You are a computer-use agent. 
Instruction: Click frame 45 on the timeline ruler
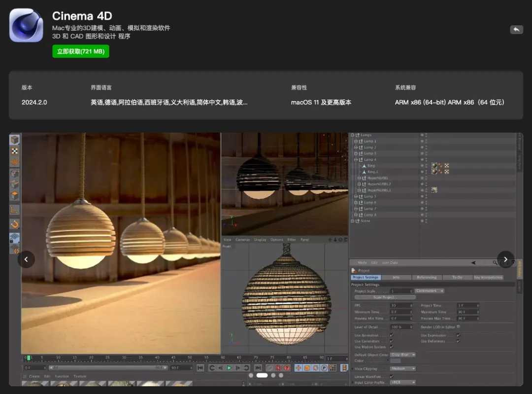[173, 358]
